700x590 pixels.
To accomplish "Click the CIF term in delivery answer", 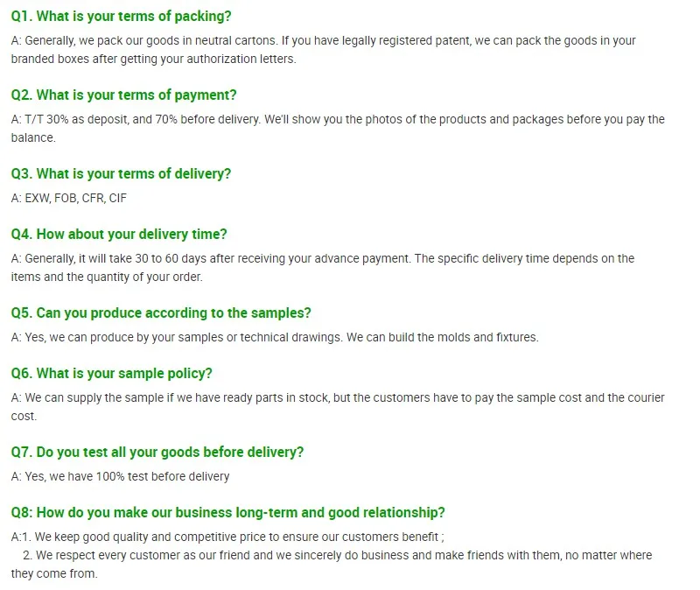I will pos(118,198).
